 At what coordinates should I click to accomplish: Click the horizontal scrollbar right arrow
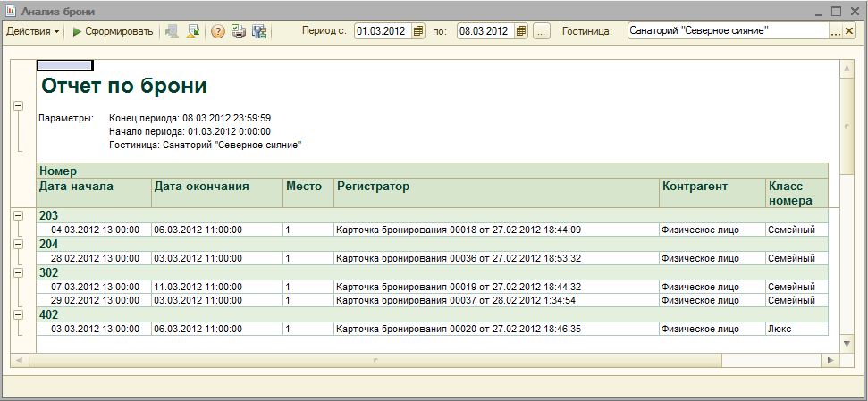[x=830, y=360]
